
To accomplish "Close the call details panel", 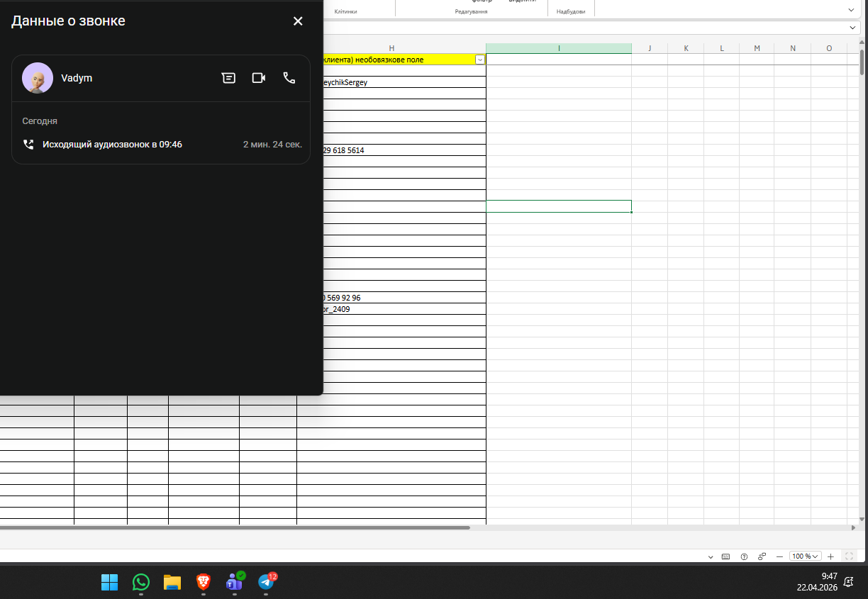I will (x=298, y=21).
